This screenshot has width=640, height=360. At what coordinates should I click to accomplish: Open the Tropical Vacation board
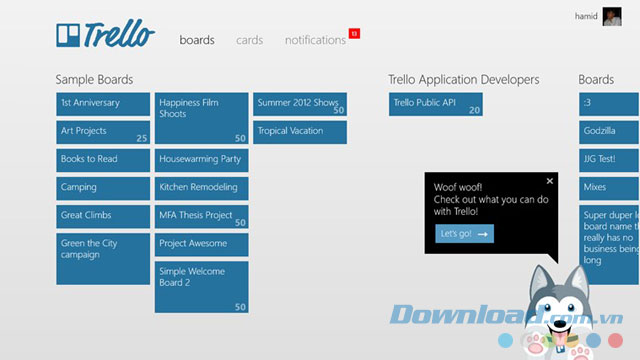[300, 132]
